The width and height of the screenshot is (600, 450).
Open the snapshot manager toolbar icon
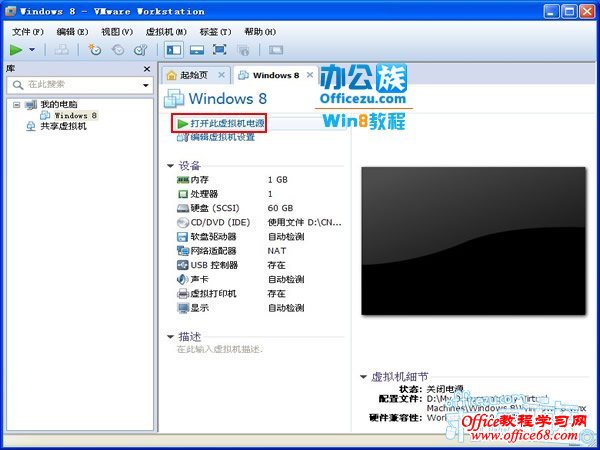pyautogui.click(x=140, y=49)
